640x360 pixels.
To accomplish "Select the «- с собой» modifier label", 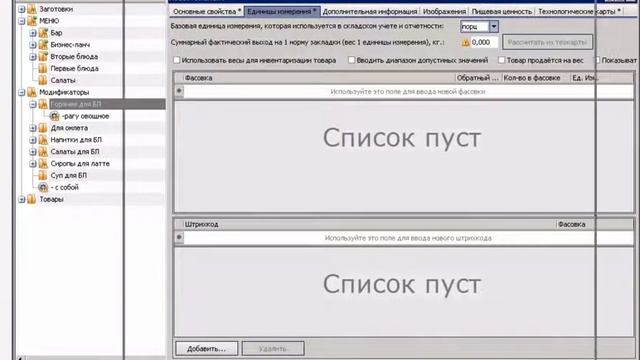I will pyautogui.click(x=64, y=187).
